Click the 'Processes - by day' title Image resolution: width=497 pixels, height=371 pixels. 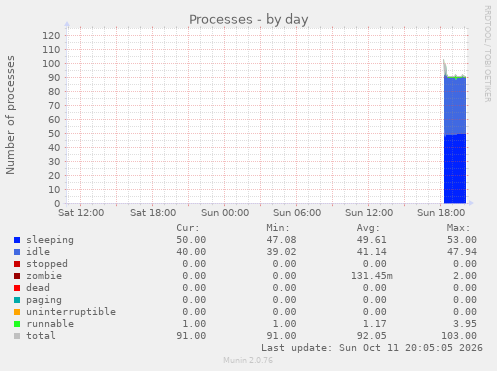tap(249, 20)
